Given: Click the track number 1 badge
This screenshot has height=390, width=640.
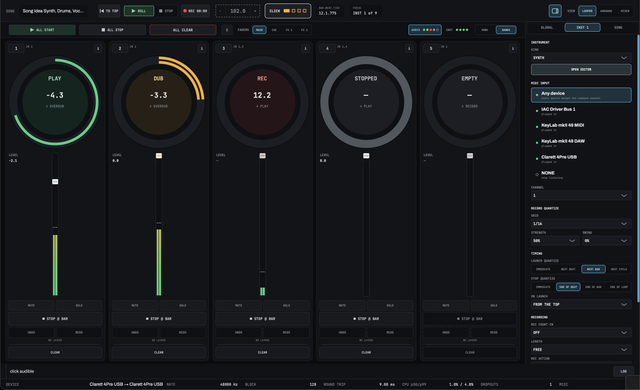Looking at the screenshot, I should 16,49.
